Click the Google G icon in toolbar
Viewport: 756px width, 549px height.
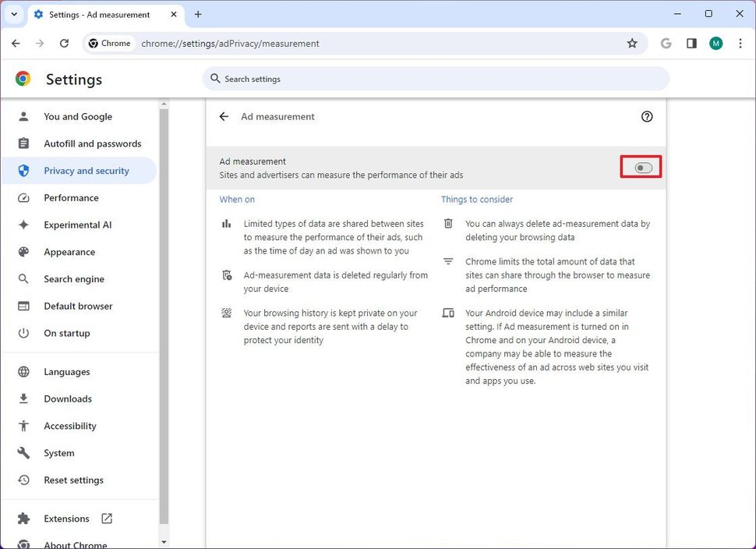pyautogui.click(x=666, y=44)
